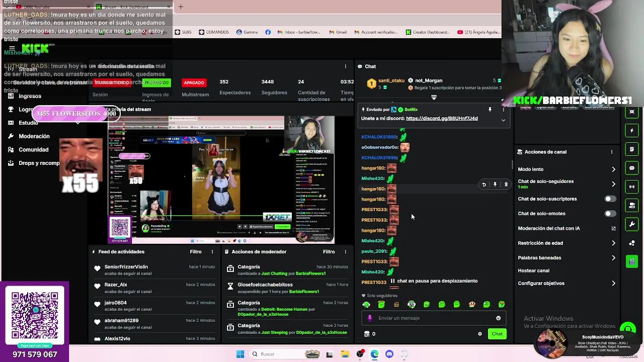Expand Chat de solo-seguidores settings
The image size is (644, 362).
pyautogui.click(x=567, y=184)
